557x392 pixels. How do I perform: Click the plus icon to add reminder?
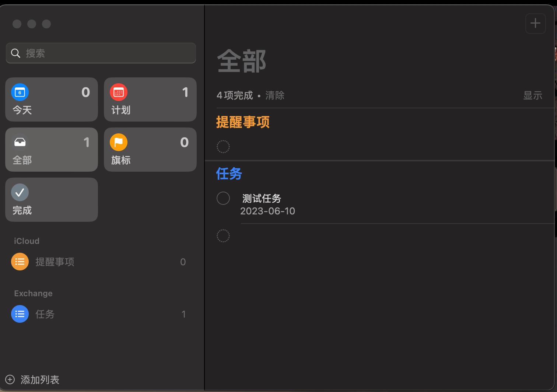click(535, 24)
